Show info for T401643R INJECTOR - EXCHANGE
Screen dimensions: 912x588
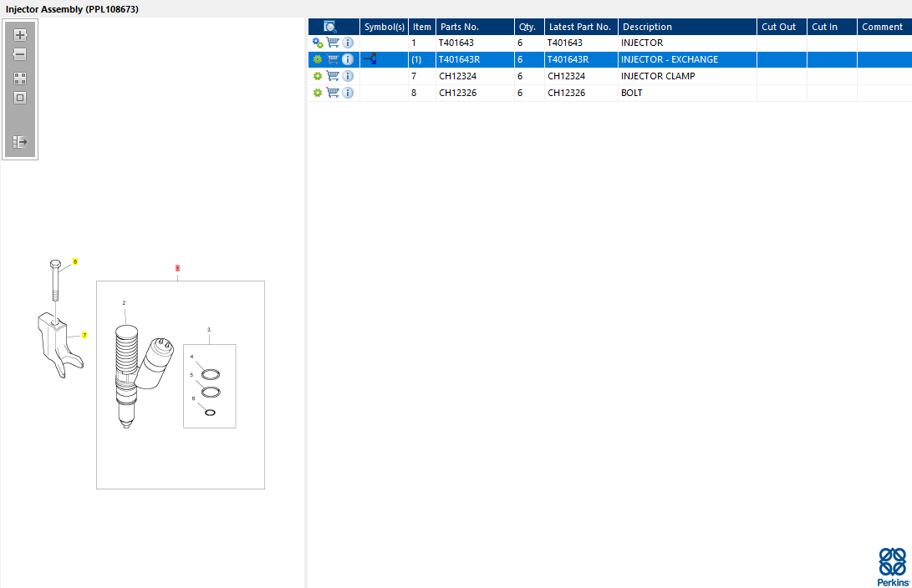pyautogui.click(x=348, y=59)
